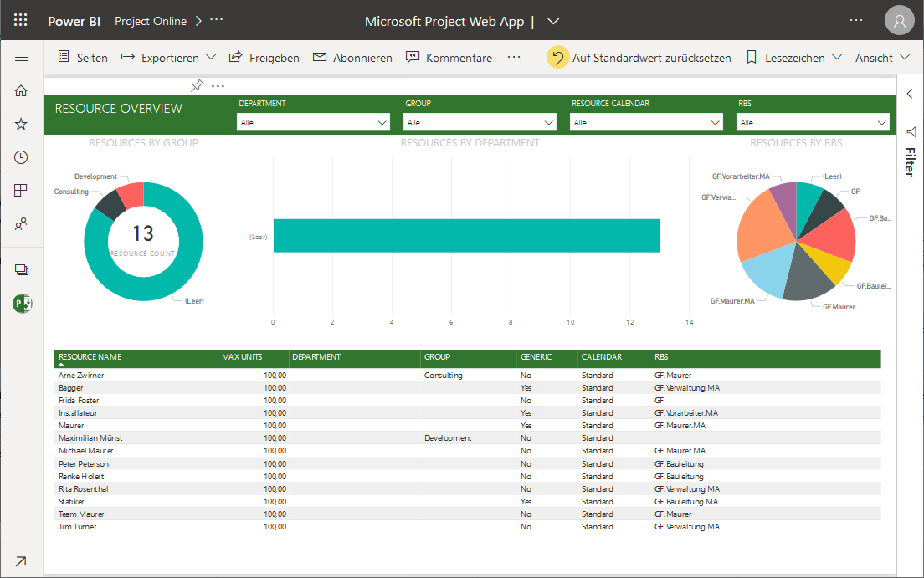Open the Lesezeichen bookmarks dropdown
Image resolution: width=924 pixels, height=578 pixels.
793,57
